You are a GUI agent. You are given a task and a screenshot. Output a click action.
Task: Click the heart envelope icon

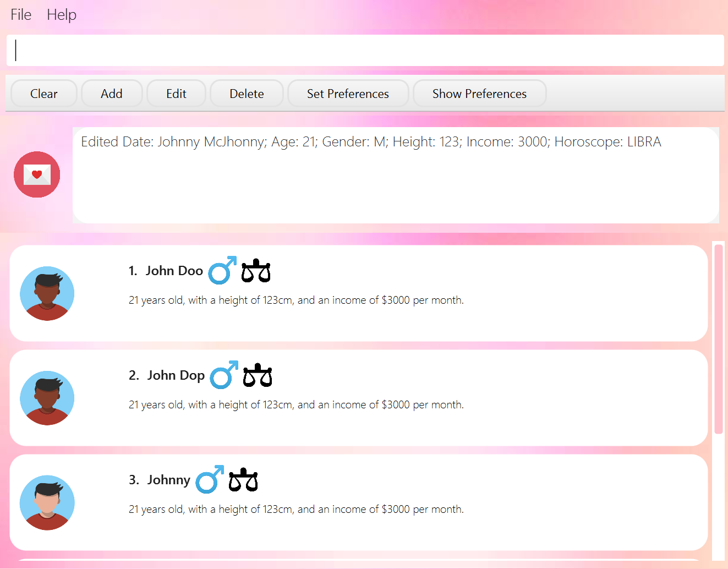click(x=37, y=174)
